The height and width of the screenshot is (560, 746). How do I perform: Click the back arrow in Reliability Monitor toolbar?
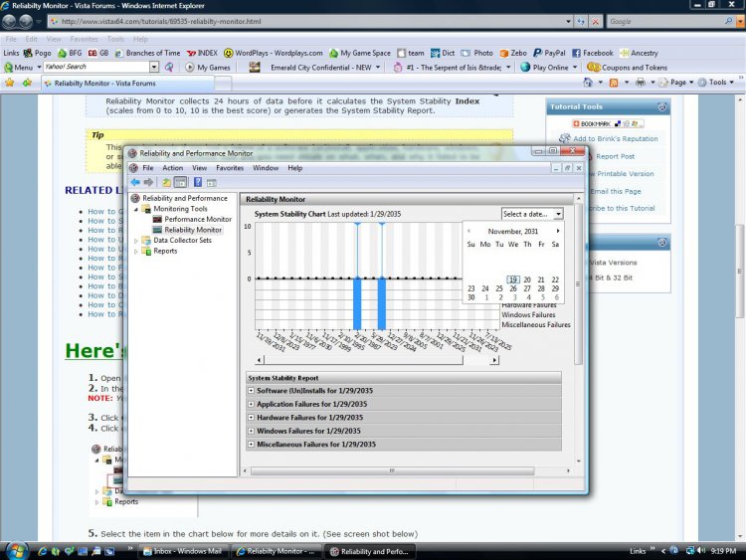[x=135, y=182]
